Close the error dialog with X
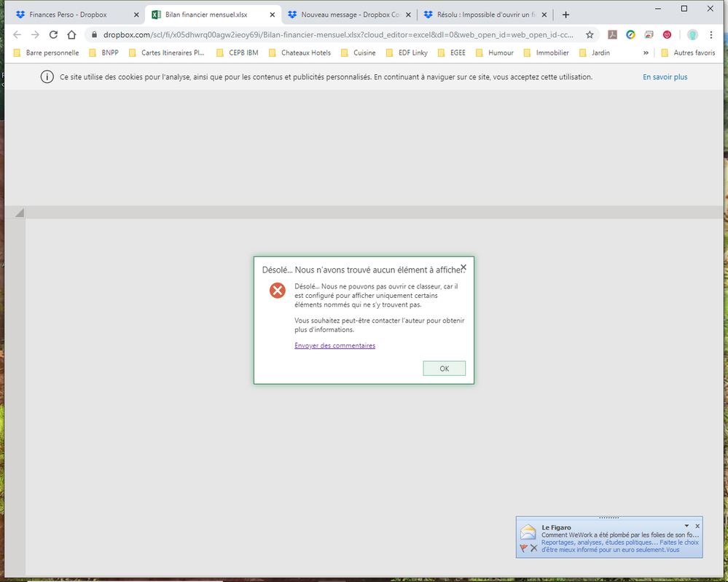This screenshot has width=728, height=582. coord(463,267)
